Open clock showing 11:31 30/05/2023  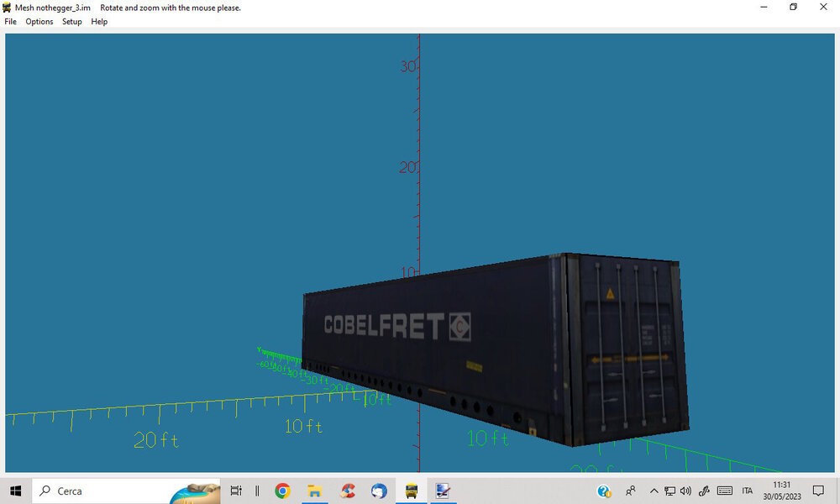point(781,491)
